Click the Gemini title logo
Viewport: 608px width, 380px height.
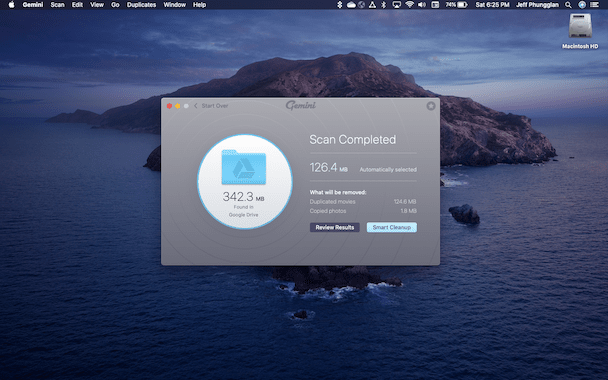click(x=301, y=105)
